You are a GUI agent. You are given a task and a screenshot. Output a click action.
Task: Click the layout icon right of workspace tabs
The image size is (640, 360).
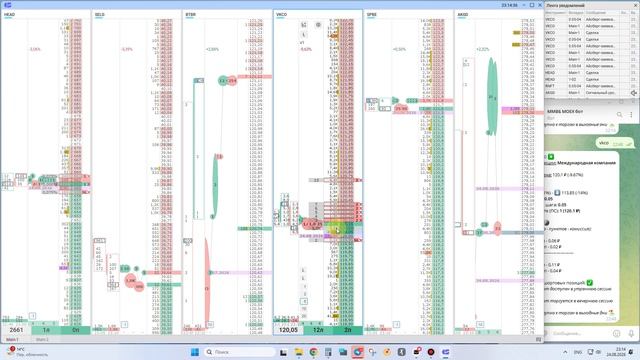click(x=538, y=340)
